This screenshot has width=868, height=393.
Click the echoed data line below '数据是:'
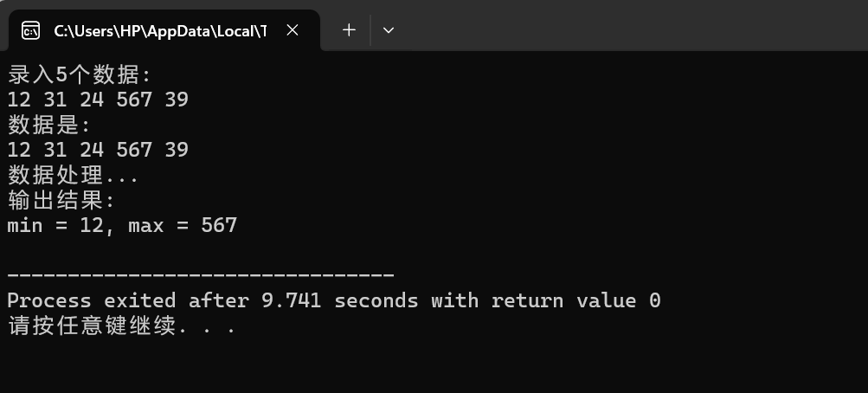[98, 150]
